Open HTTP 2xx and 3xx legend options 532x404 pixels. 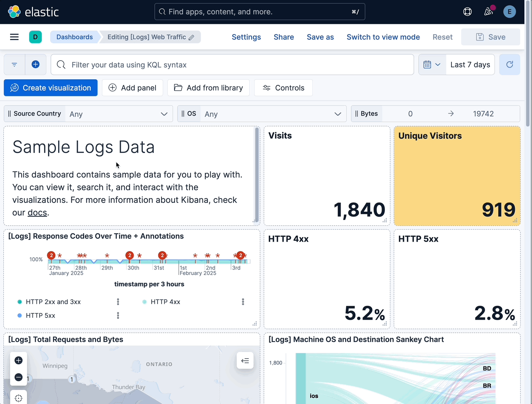pos(118,302)
